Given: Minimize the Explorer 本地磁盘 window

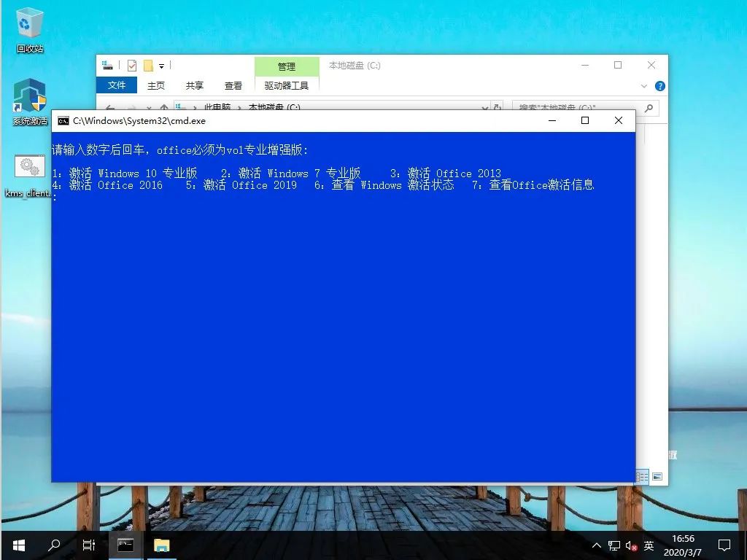Looking at the screenshot, I should (x=586, y=65).
